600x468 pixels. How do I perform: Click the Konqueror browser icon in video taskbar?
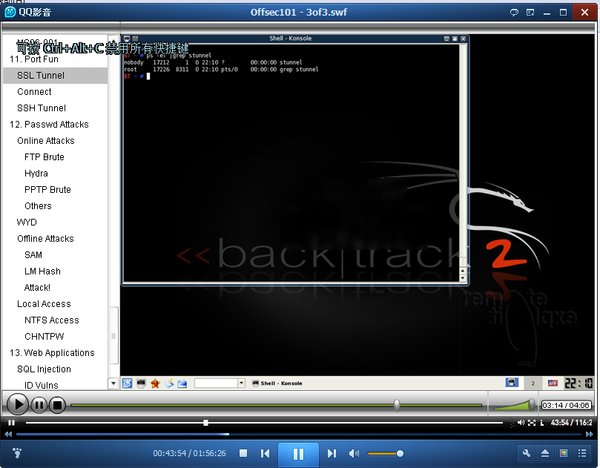169,383
